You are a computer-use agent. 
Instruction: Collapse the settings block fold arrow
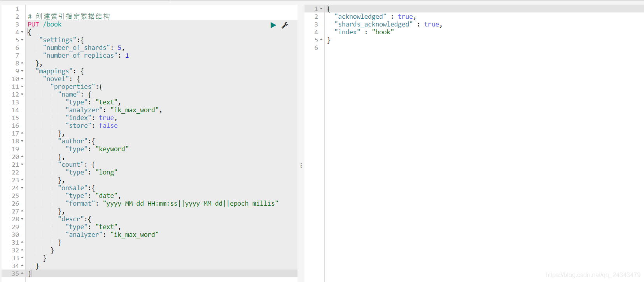[x=22, y=40]
